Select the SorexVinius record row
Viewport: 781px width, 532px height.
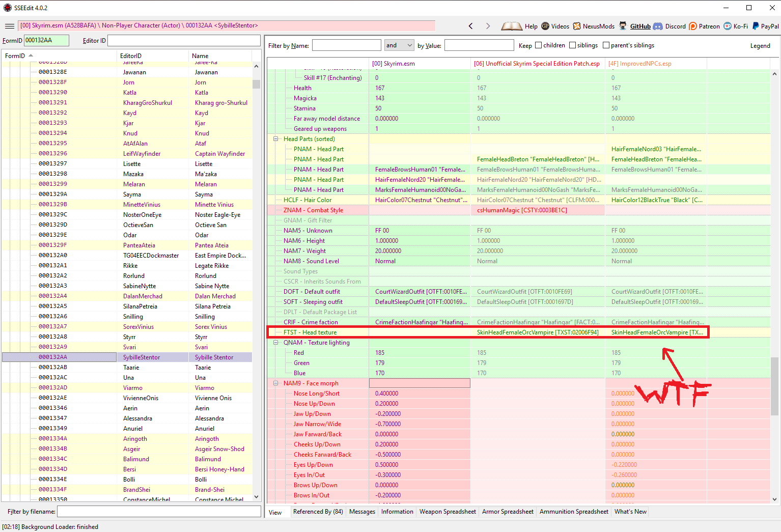click(127, 327)
